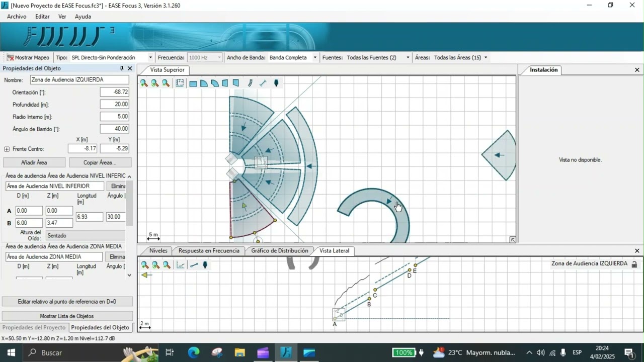Open Task View on the taskbar

170,352
